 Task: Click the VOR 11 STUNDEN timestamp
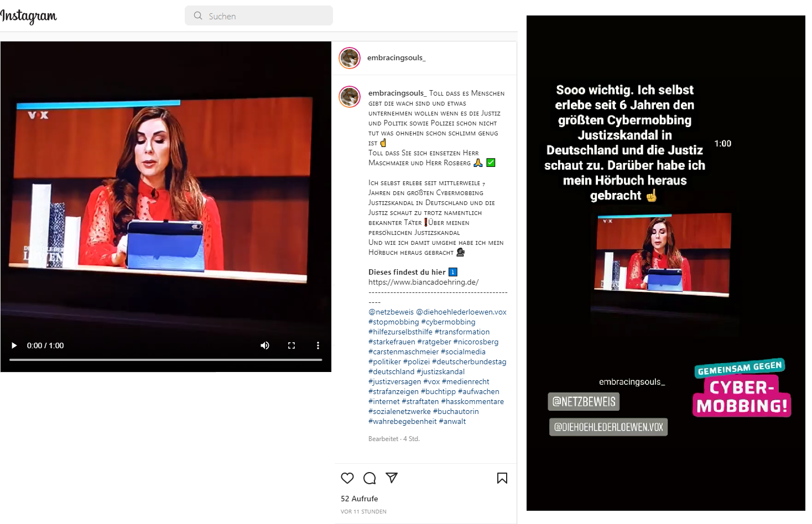pos(363,511)
